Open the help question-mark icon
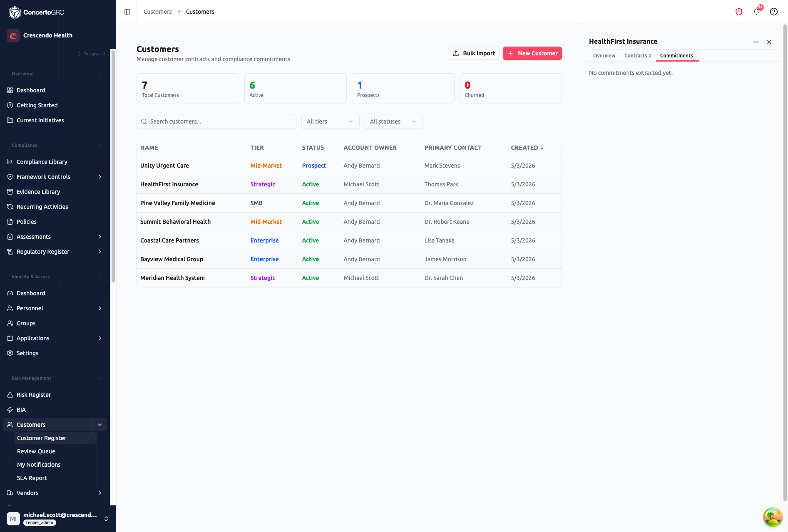 774,12
